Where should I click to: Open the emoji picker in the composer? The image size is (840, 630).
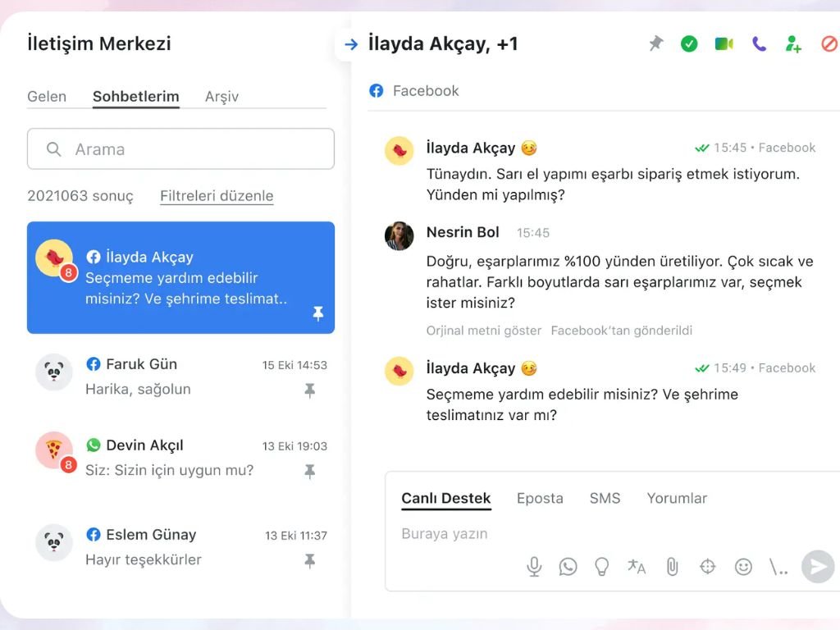pos(743,566)
